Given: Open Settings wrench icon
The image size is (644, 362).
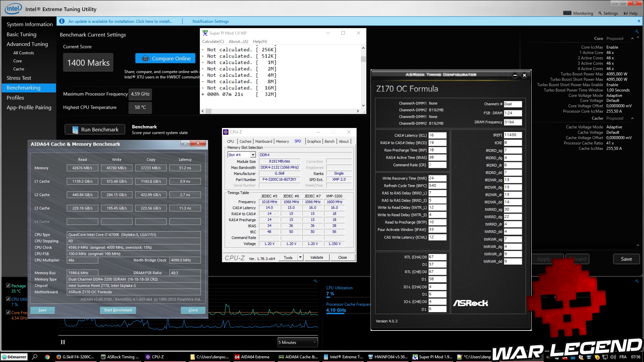Looking at the screenshot, I should (x=600, y=13).
